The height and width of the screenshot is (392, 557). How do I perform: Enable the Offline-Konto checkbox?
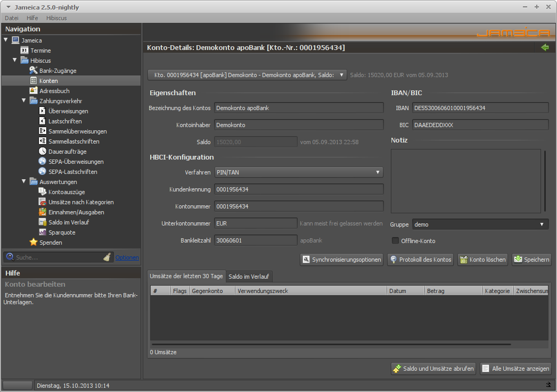tap(395, 240)
